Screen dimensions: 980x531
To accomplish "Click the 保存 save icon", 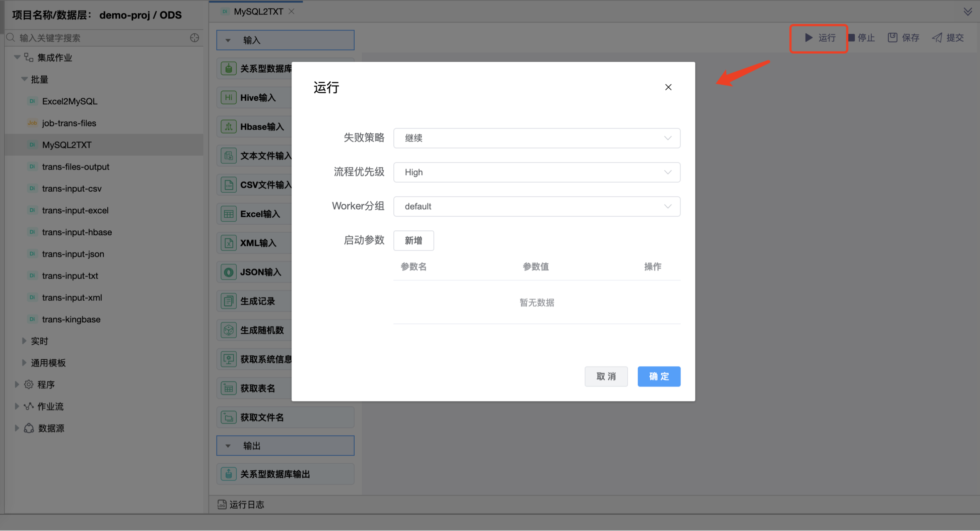I will pyautogui.click(x=893, y=38).
